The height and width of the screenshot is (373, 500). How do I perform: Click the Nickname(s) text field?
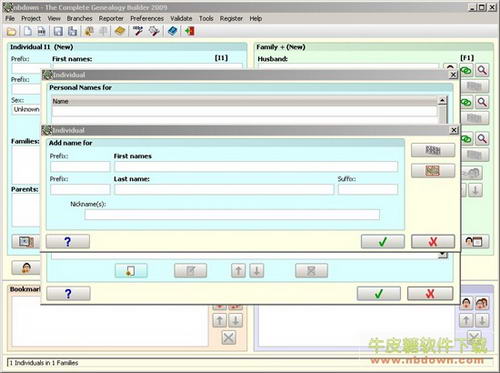point(232,215)
